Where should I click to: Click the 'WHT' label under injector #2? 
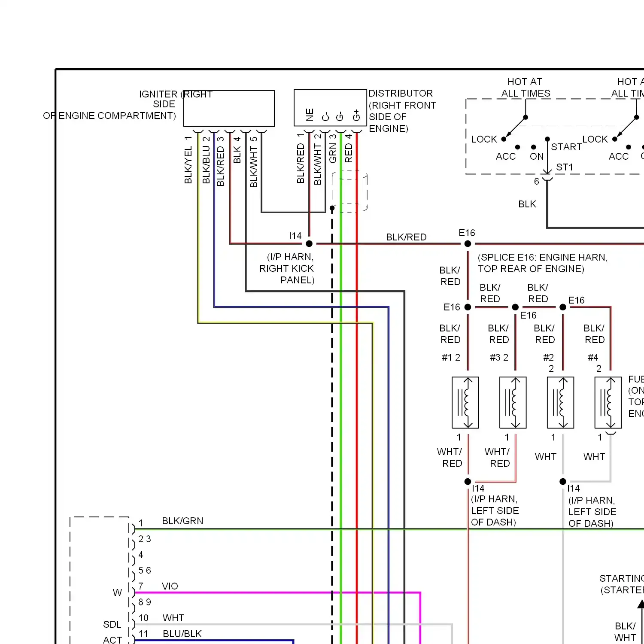tap(546, 456)
